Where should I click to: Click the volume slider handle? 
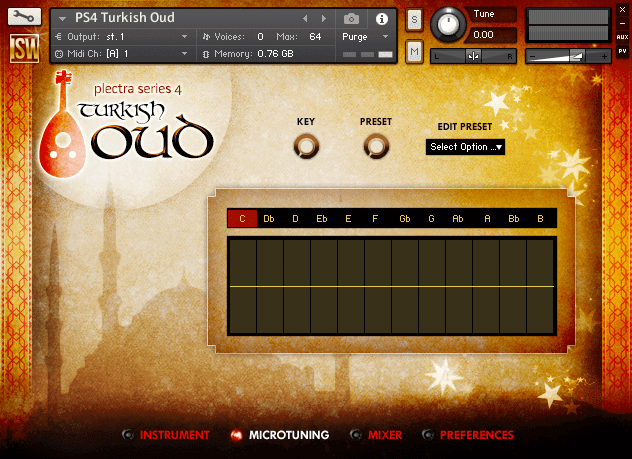(x=577, y=56)
